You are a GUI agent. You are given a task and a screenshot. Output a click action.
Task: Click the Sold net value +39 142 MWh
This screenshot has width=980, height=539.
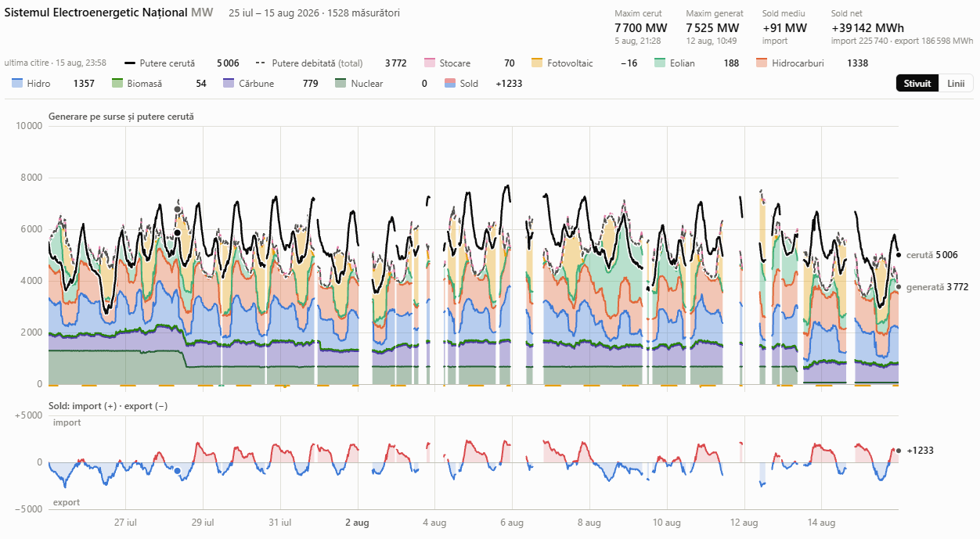867,28
